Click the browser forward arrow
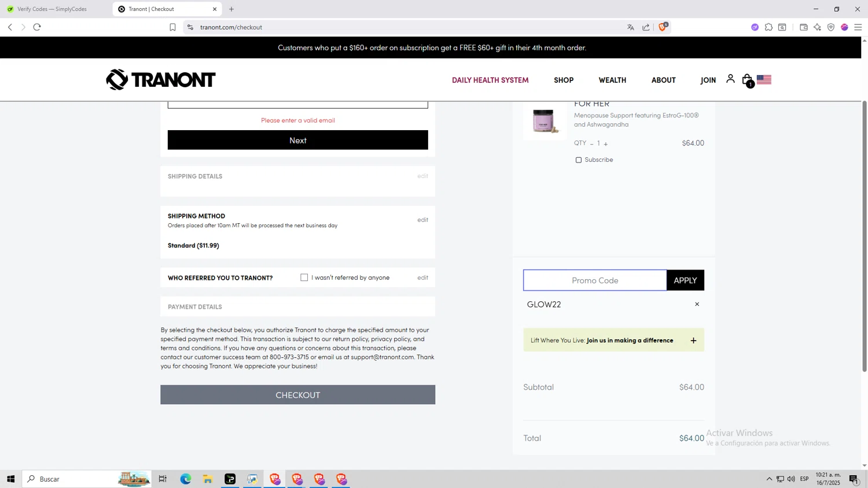Image resolution: width=868 pixels, height=488 pixels. point(23,27)
